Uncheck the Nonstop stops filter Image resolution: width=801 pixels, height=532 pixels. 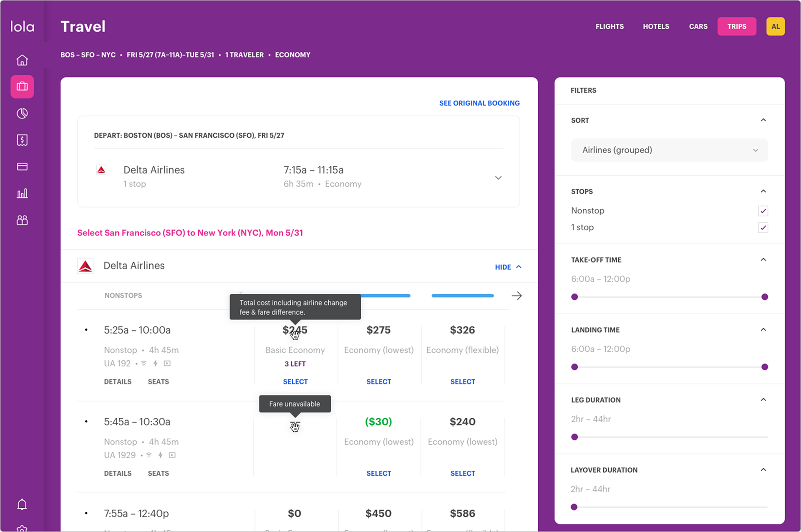tap(763, 211)
